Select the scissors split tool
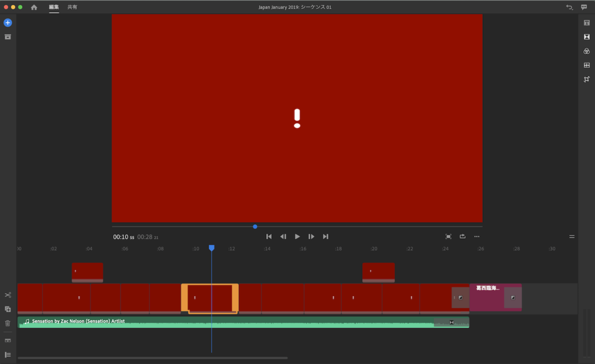Viewport: 595px width, 364px height. [8, 295]
